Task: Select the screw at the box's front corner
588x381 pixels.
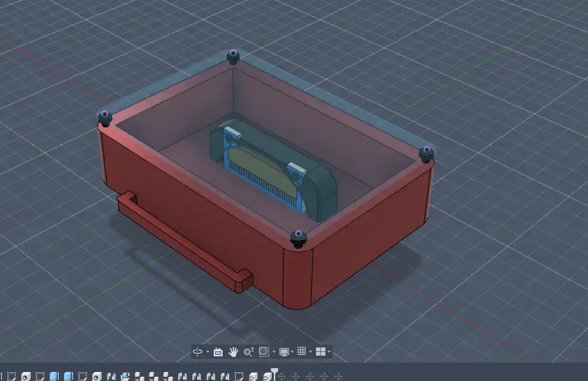Action: (x=298, y=239)
